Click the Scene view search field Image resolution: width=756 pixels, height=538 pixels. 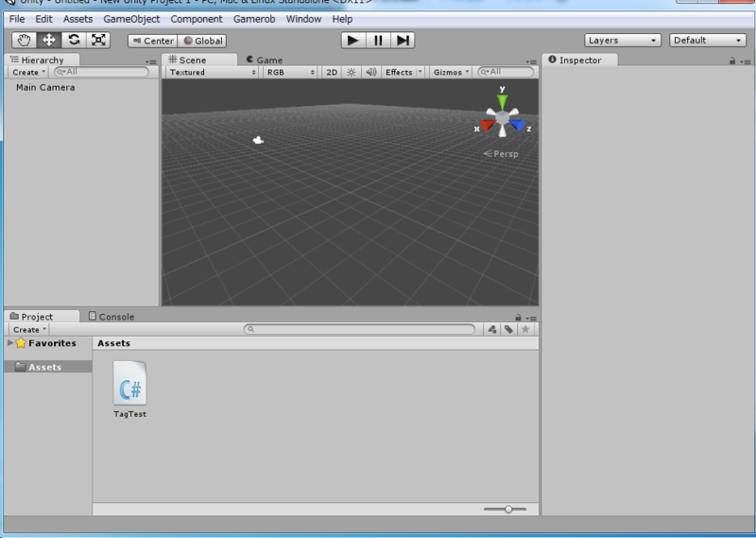coord(506,72)
